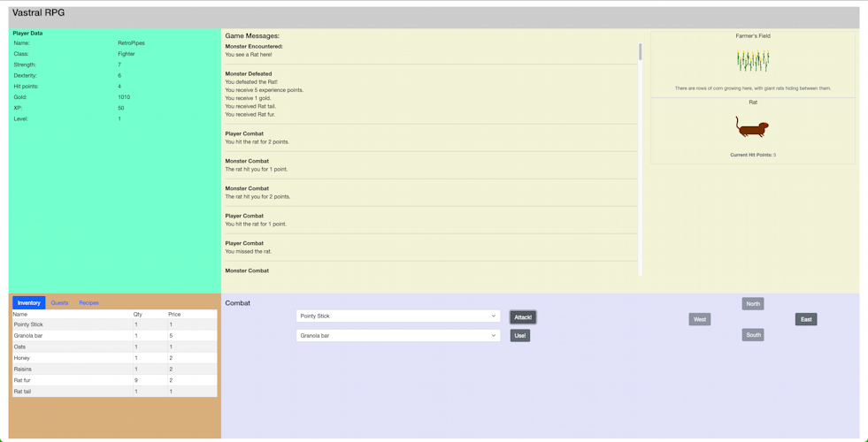
Task: Click the Vastral RPG title
Action: tap(38, 13)
